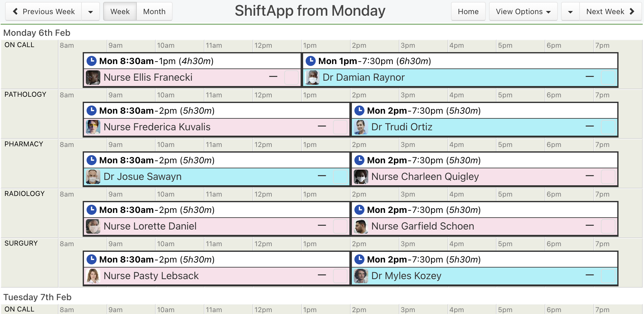Tick the checkbox on Nurse Ellis Franecki's shift
The height and width of the screenshot is (314, 644).
pos(291,78)
